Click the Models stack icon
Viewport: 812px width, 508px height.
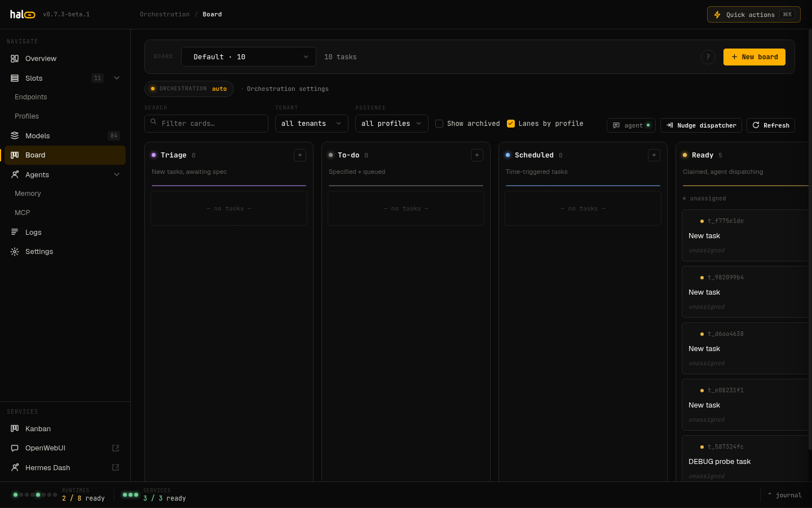pyautogui.click(x=15, y=135)
